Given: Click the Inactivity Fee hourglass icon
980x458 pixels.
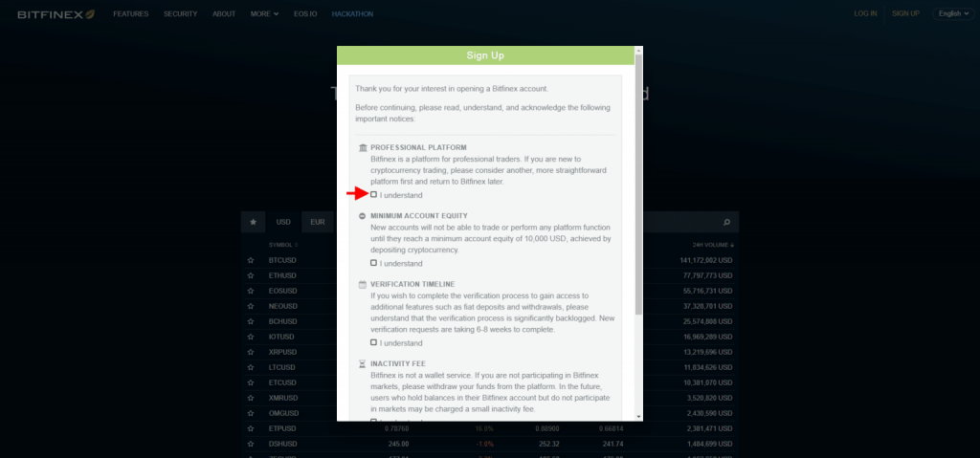Looking at the screenshot, I should click(x=363, y=363).
